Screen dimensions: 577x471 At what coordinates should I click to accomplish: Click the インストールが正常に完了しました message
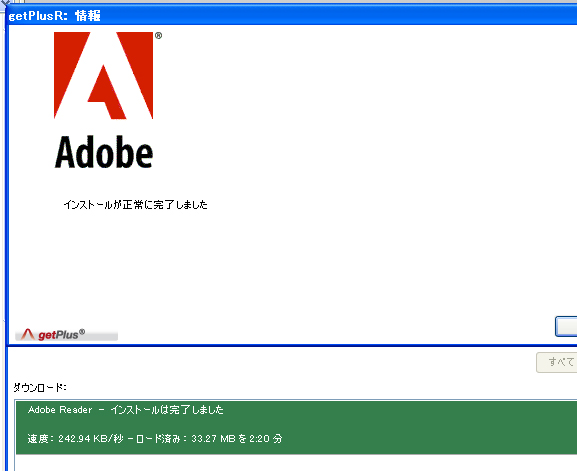pyautogui.click(x=135, y=205)
